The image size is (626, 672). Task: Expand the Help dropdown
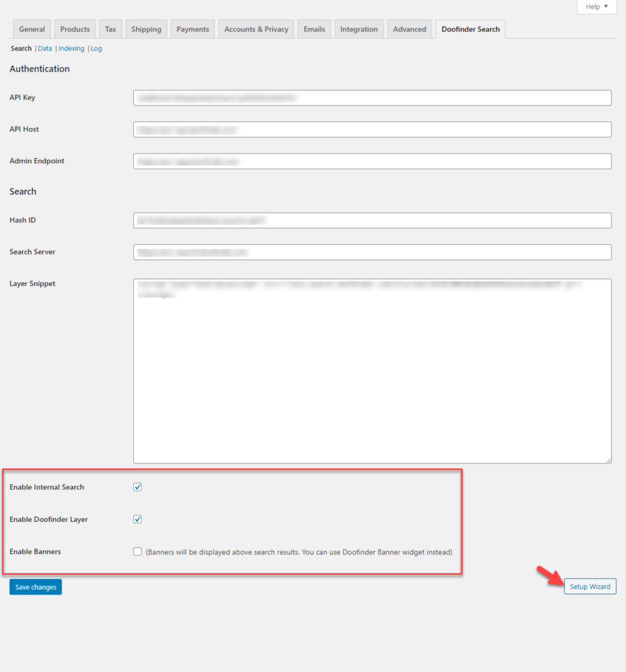(596, 7)
